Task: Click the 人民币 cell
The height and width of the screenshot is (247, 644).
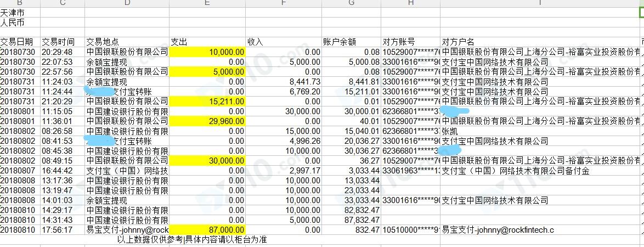Action: pyautogui.click(x=20, y=22)
